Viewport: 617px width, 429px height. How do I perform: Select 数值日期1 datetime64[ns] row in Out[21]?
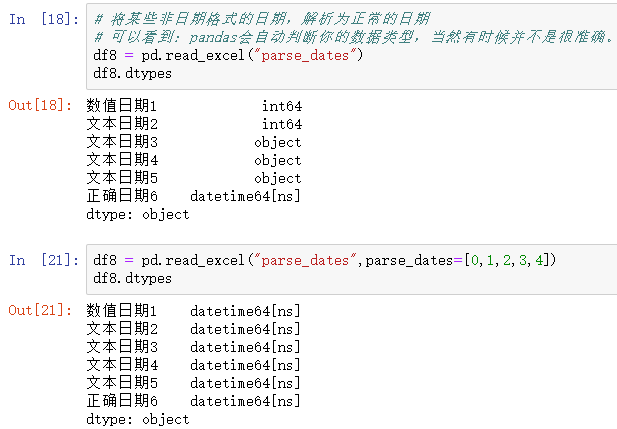pos(194,311)
